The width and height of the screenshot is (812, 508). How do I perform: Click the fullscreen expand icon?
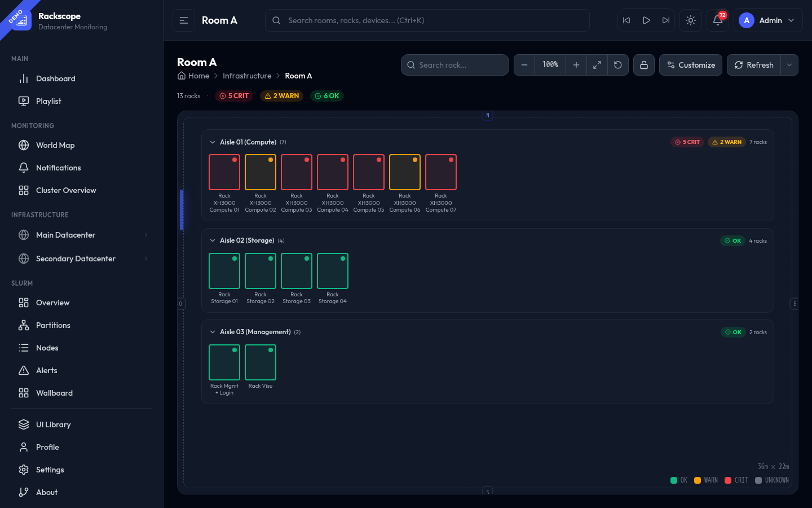(x=597, y=65)
